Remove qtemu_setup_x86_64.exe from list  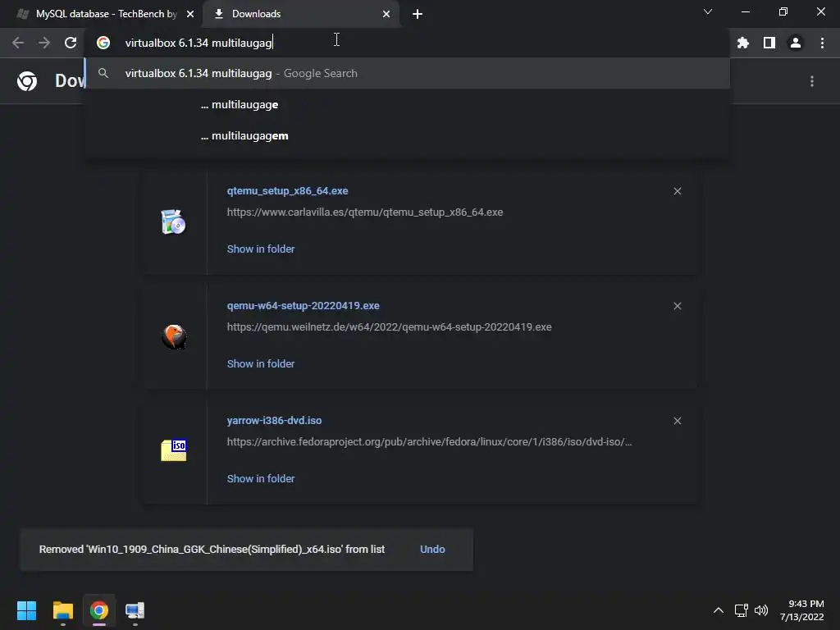677,191
